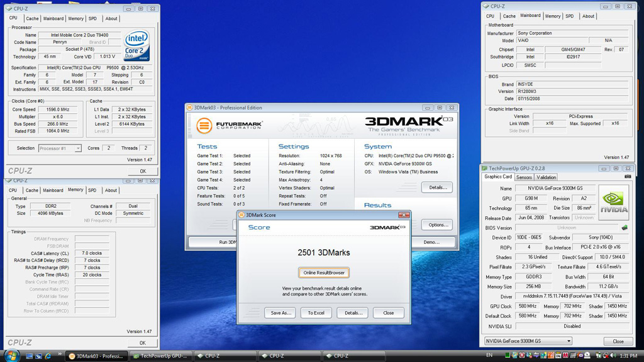Open Memory tab in Sony mainboard CPU-Z window

tap(553, 16)
